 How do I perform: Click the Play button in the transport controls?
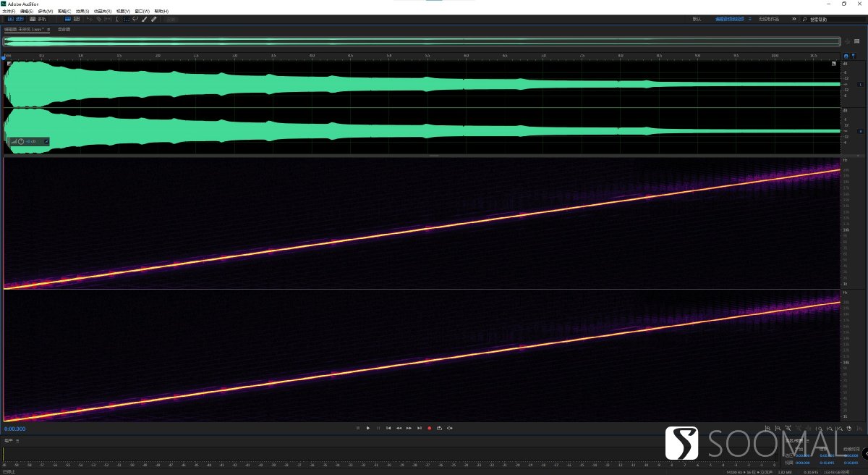click(368, 428)
